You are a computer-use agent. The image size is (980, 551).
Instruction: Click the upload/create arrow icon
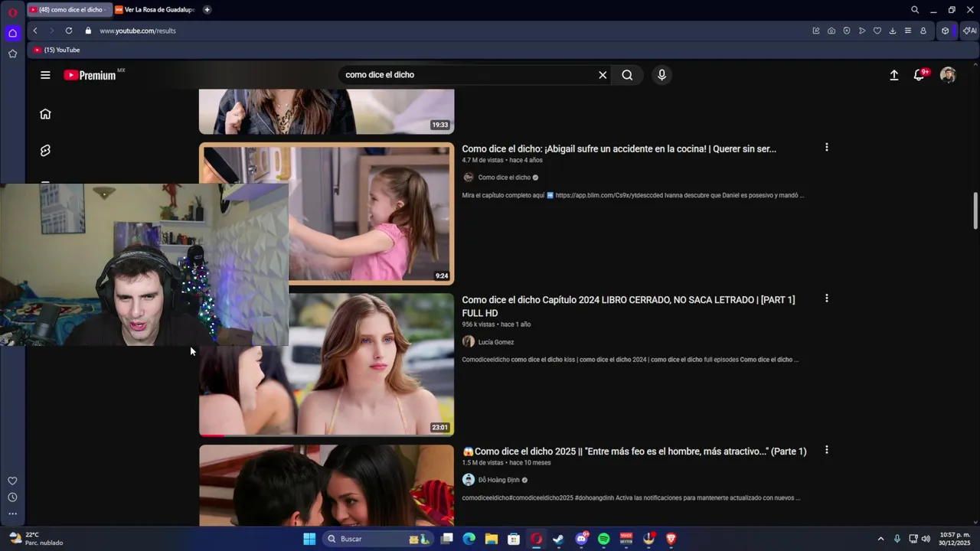coord(893,75)
